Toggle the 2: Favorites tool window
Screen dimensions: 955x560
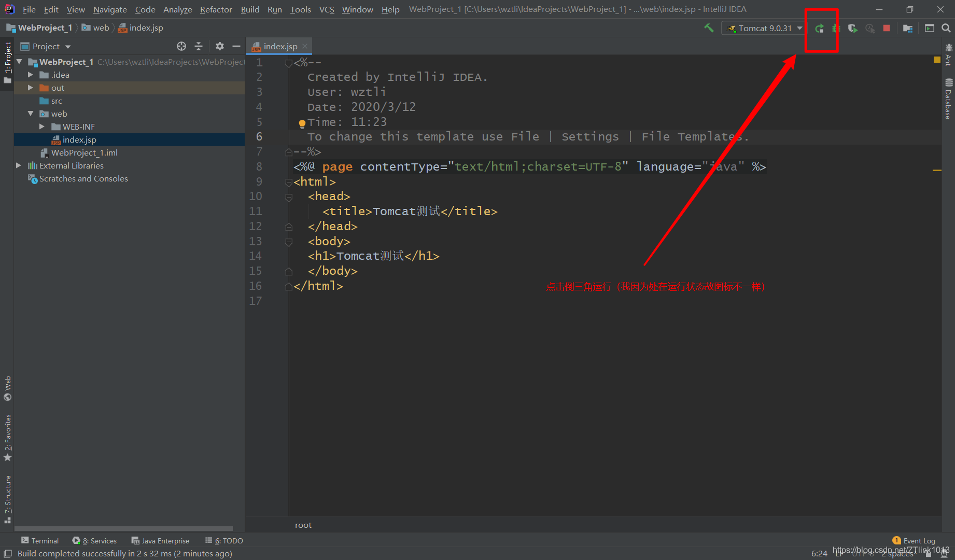point(7,437)
